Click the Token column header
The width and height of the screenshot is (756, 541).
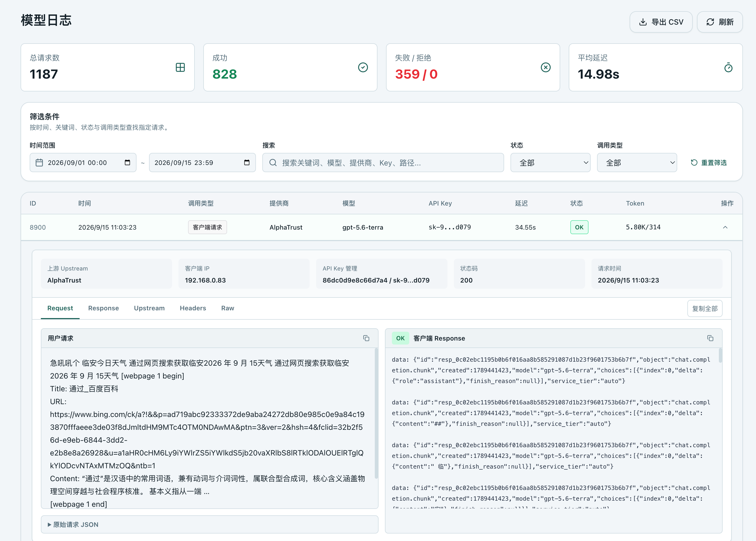click(x=635, y=203)
